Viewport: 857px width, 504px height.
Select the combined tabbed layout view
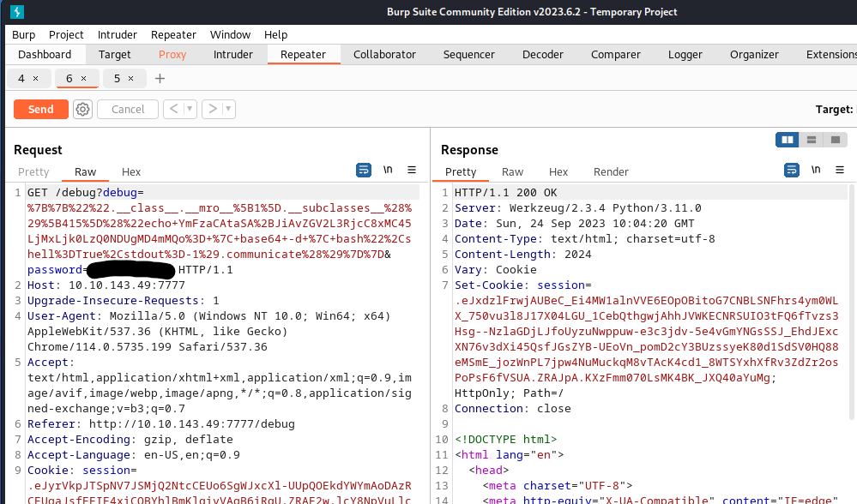836,140
